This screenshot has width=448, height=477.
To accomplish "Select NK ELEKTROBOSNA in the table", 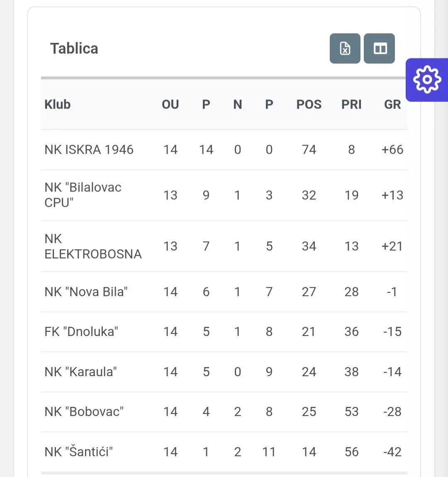I will (93, 246).
